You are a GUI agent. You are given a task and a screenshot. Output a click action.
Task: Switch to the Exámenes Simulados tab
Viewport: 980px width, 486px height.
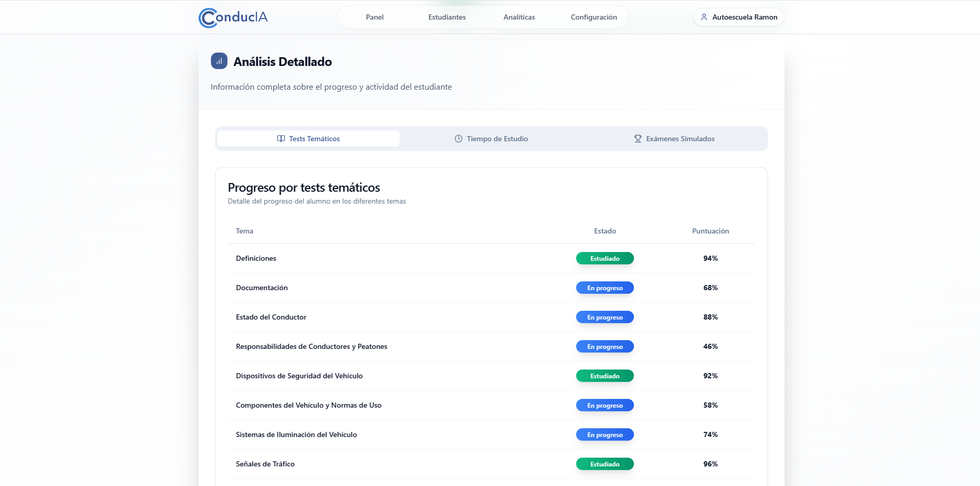[675, 139]
